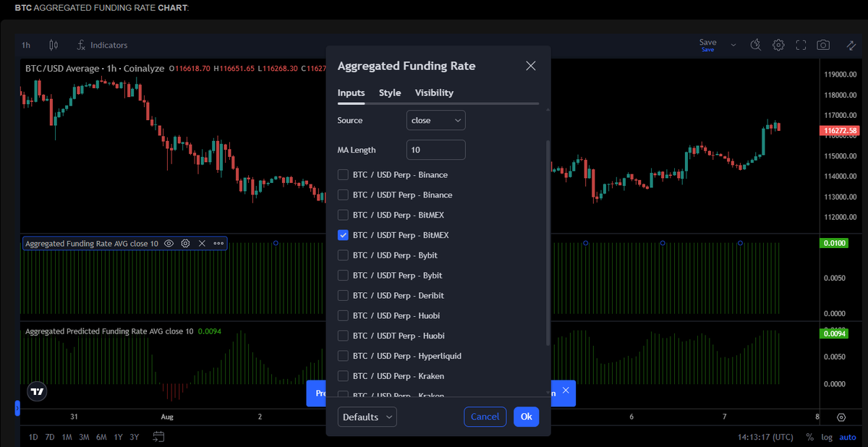Toggle visibility eye of Aggregated Funding Rate
This screenshot has width=868, height=447.
coord(169,244)
